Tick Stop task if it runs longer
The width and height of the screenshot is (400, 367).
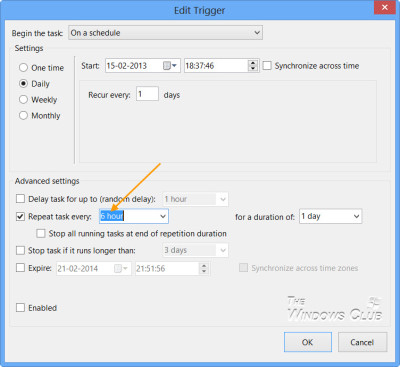click(20, 250)
